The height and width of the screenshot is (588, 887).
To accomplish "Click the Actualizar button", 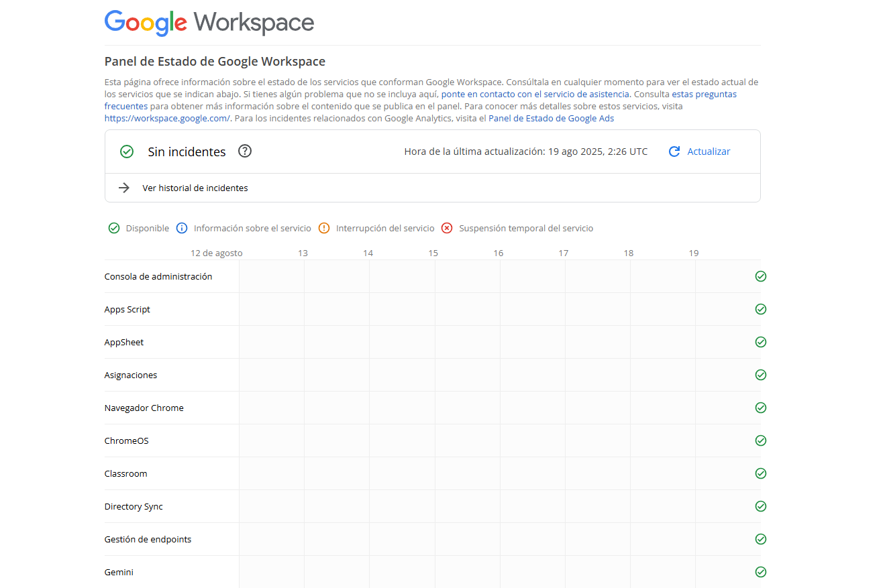I will coord(708,152).
